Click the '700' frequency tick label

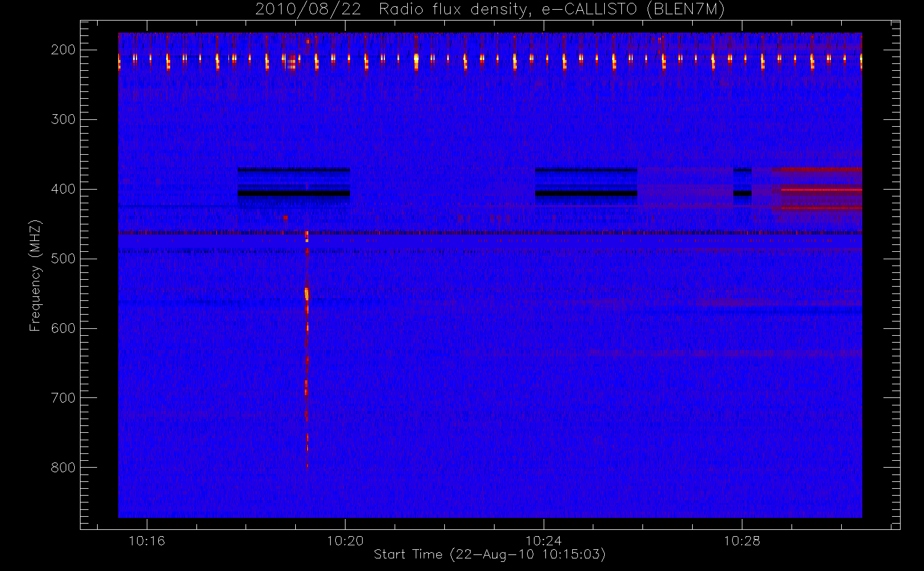(x=63, y=398)
